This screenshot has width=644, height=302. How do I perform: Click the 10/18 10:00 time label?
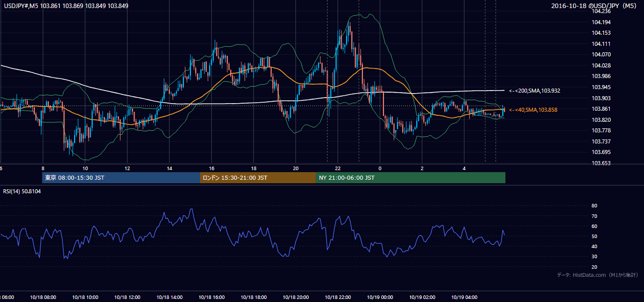(85, 297)
